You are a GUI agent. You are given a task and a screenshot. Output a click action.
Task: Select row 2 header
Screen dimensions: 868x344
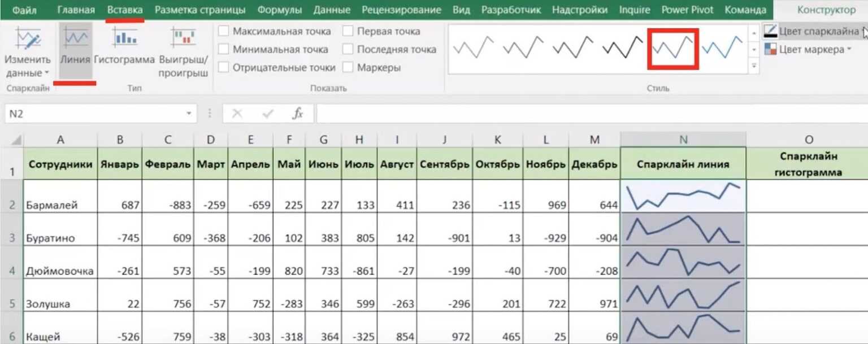click(x=11, y=196)
